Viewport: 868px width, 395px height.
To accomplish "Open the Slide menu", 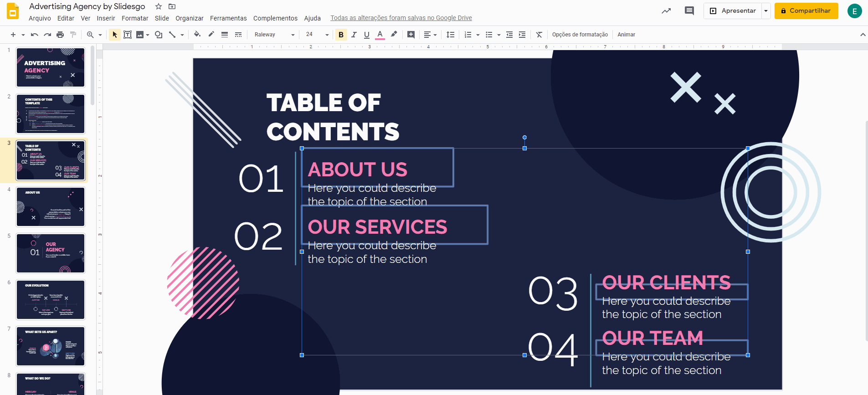I will point(162,18).
